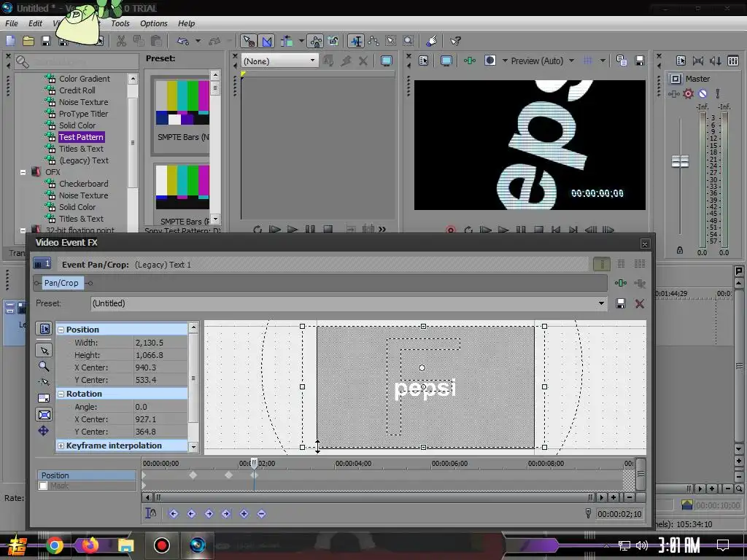Open the Auto Ripple mode dropdown arrow

point(301,41)
